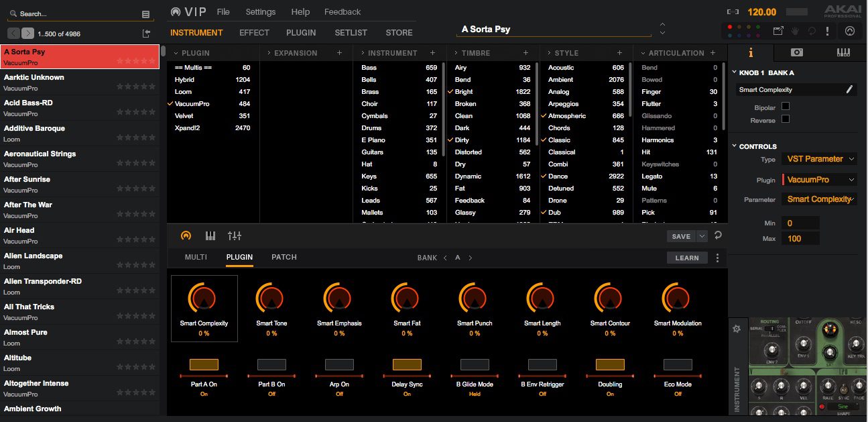The image size is (868, 422).
Task: Collapse the CONTROLS section
Action: pos(734,146)
